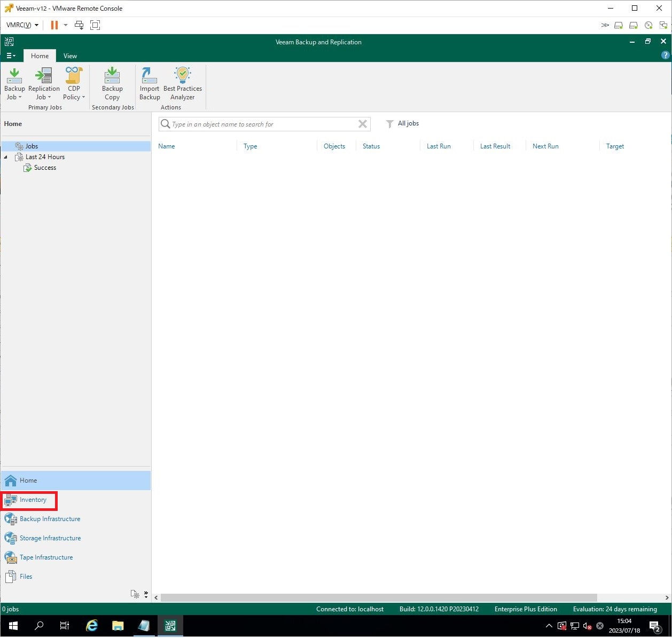Send Ctrl+Alt+Del to the VM
The height and width of the screenshot is (638, 672).
(79, 25)
